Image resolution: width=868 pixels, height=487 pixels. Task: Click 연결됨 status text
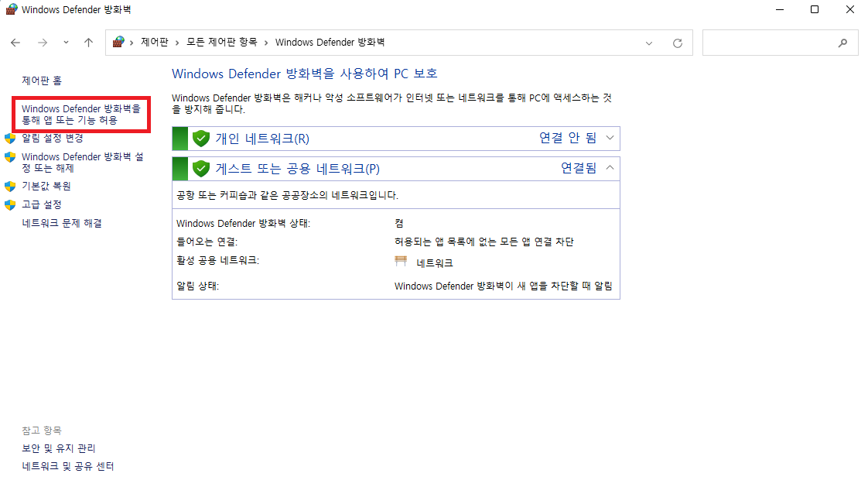(579, 168)
